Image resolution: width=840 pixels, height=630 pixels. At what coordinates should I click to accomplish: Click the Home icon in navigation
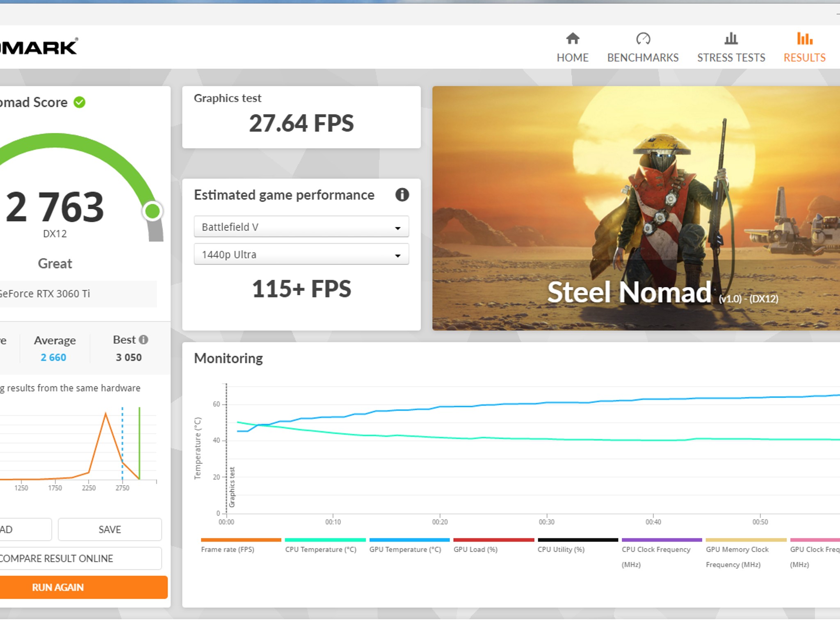573,39
